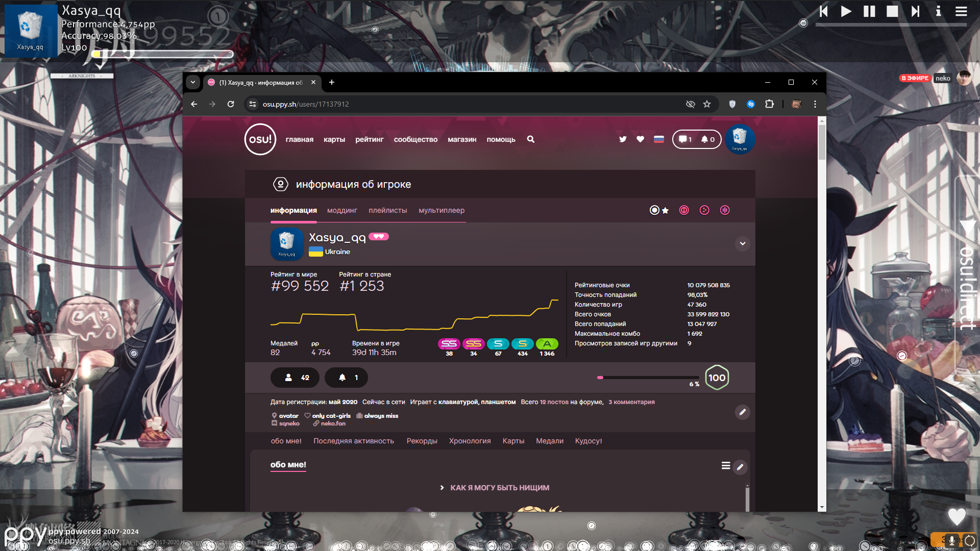The height and width of the screenshot is (551, 980).
Task: Switch to osu!taiko game mode icon
Action: pos(684,210)
